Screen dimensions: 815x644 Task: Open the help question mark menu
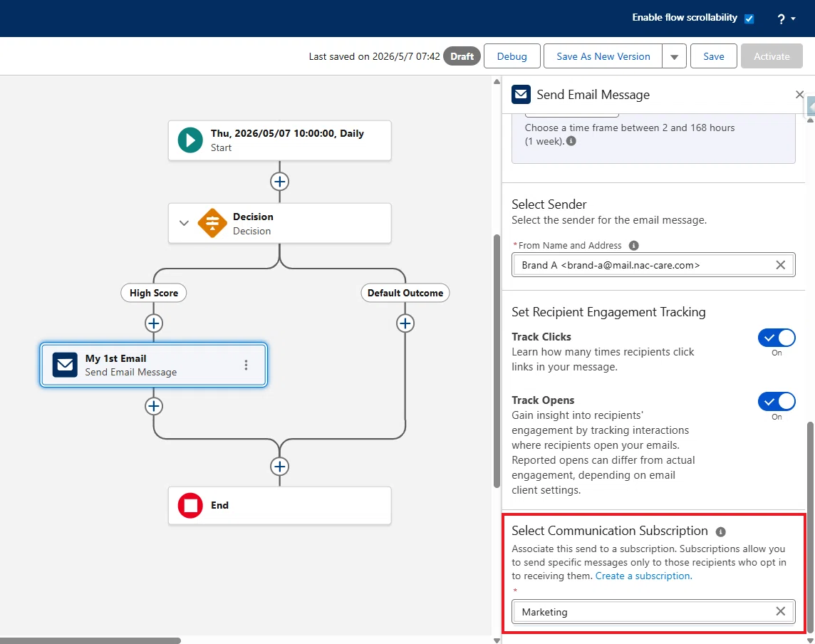pos(781,19)
